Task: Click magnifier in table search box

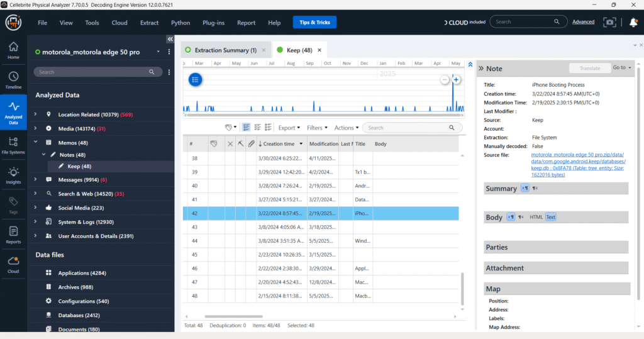Action: point(452,128)
